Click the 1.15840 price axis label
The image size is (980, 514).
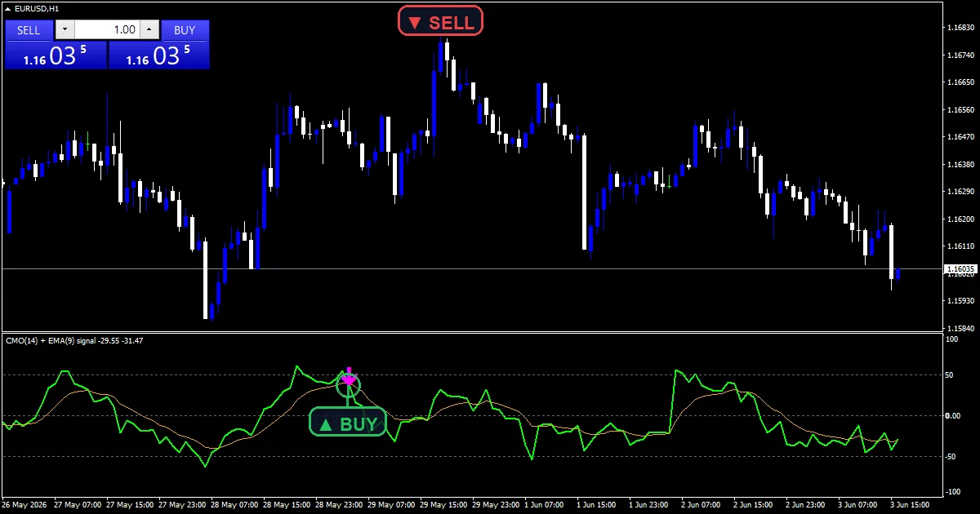click(x=960, y=328)
